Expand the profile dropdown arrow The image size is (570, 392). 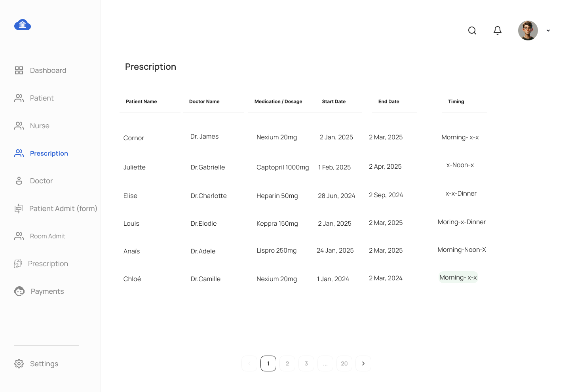click(548, 30)
